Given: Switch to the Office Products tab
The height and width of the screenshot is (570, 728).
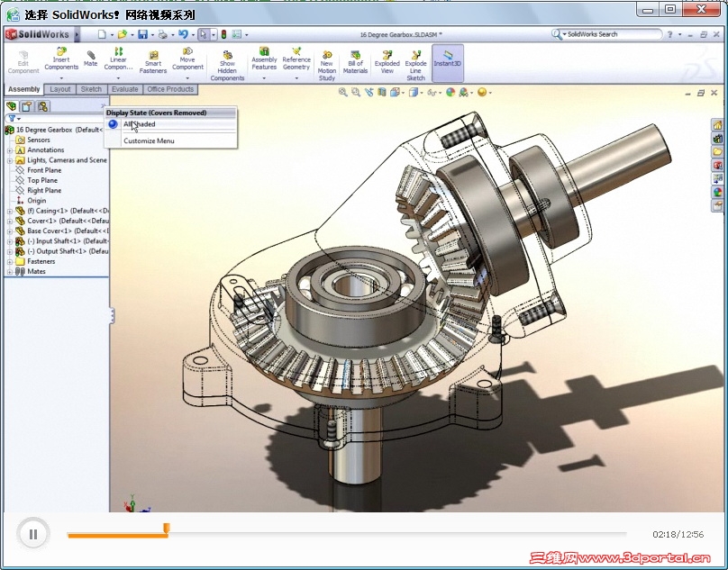Looking at the screenshot, I should tap(170, 89).
